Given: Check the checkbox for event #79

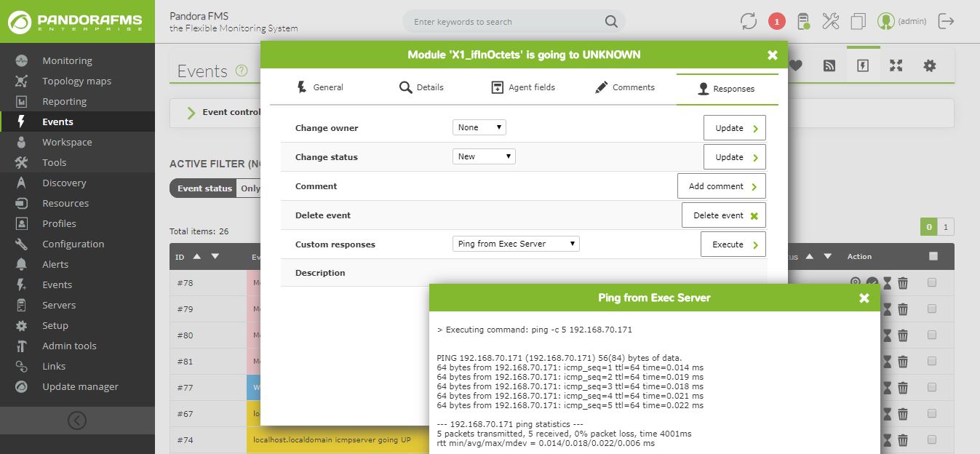Looking at the screenshot, I should pyautogui.click(x=932, y=309).
